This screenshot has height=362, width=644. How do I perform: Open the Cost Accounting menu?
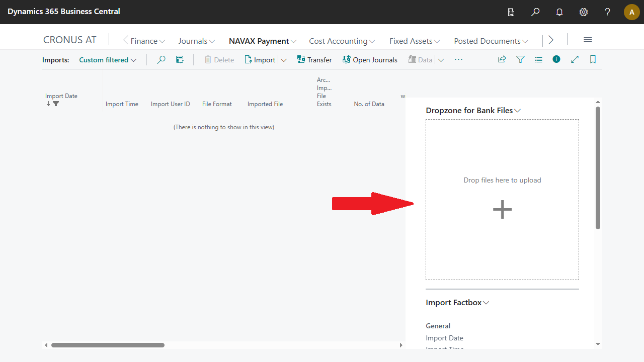tap(342, 41)
